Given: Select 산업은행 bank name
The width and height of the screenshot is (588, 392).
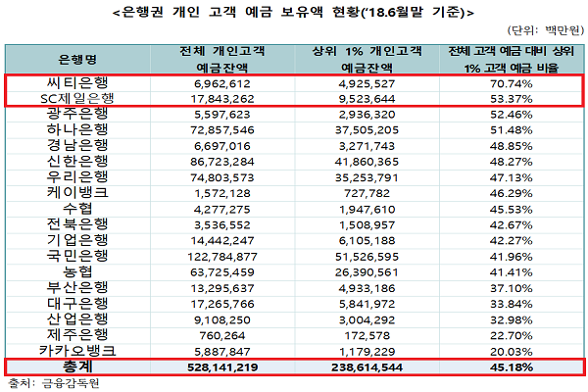Looking at the screenshot, I should tap(77, 319).
